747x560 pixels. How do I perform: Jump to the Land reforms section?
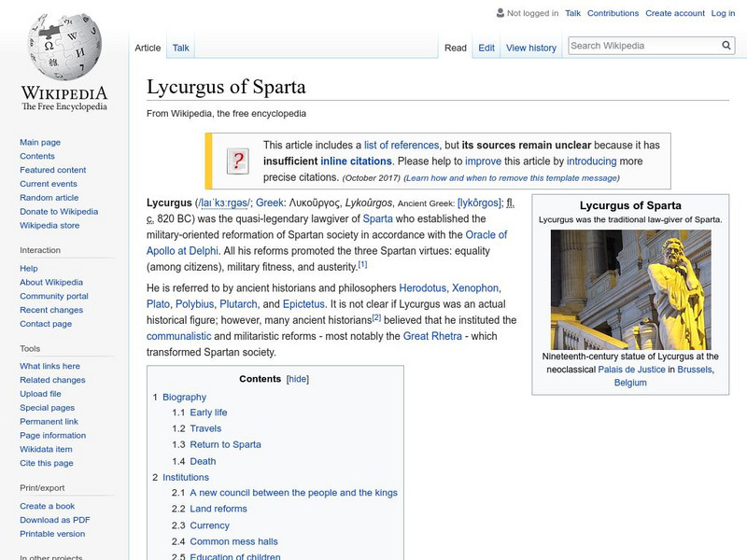pos(218,509)
